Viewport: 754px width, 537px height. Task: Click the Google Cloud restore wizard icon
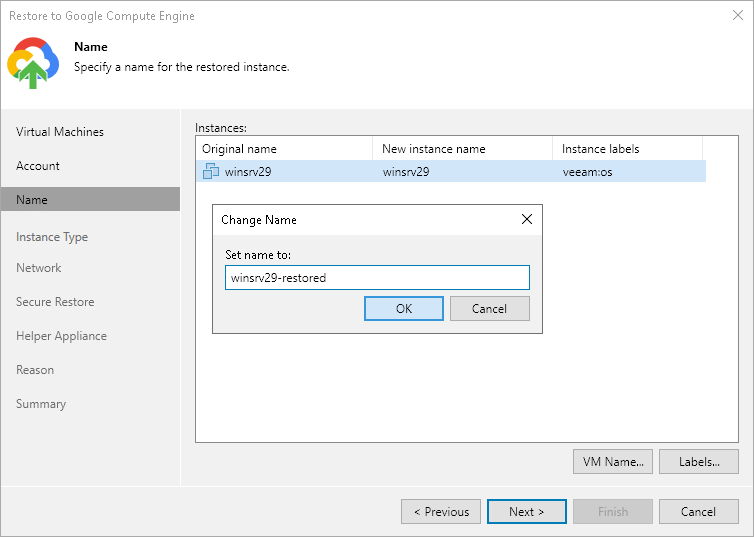click(x=33, y=63)
